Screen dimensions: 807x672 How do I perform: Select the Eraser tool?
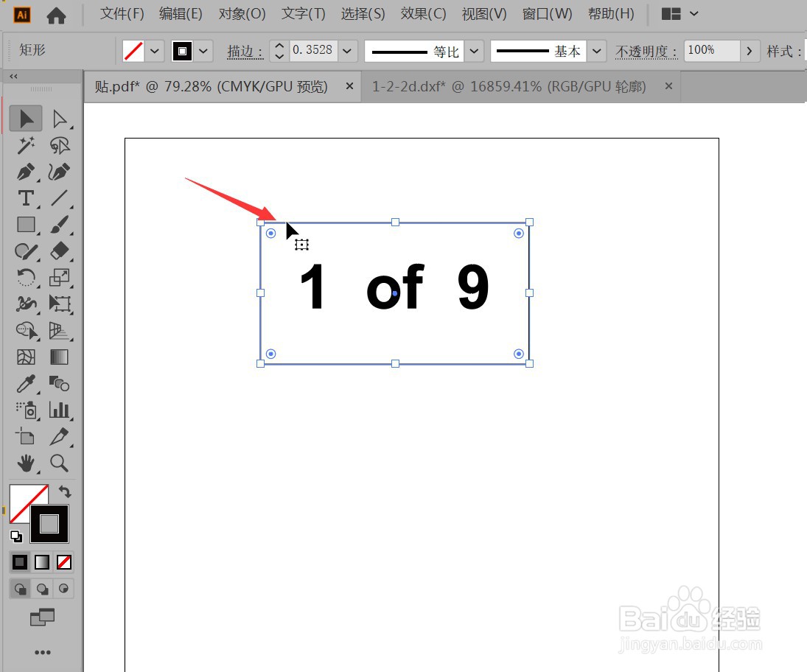(60, 251)
